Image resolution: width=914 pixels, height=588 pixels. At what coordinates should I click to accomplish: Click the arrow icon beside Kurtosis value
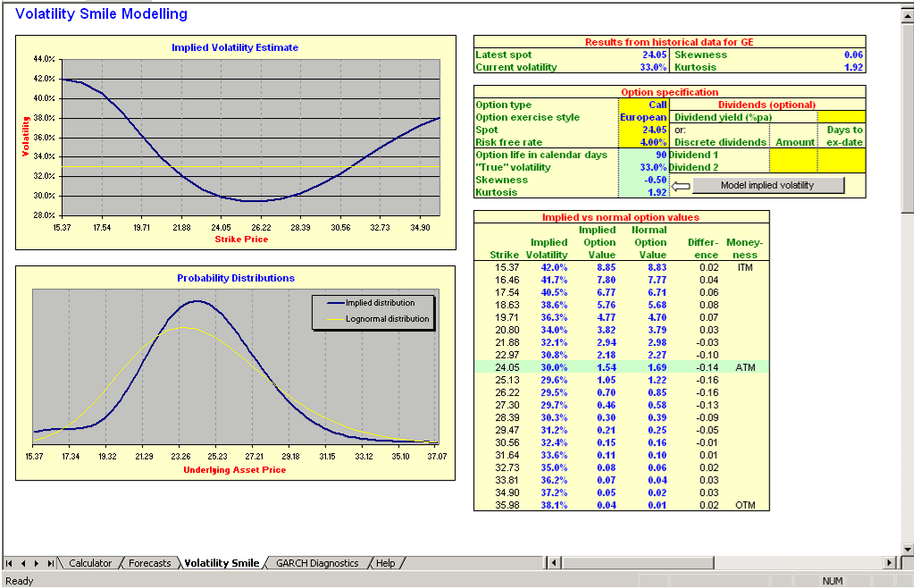tap(681, 186)
